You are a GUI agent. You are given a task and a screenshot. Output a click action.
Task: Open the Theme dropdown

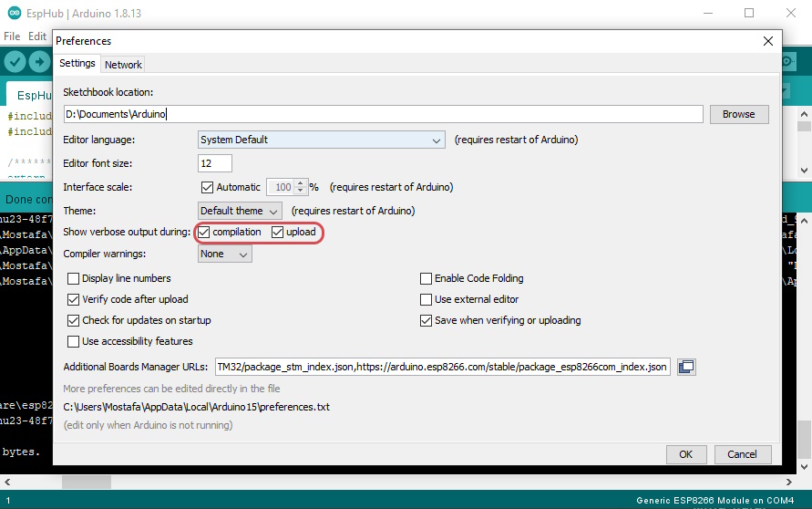click(240, 211)
